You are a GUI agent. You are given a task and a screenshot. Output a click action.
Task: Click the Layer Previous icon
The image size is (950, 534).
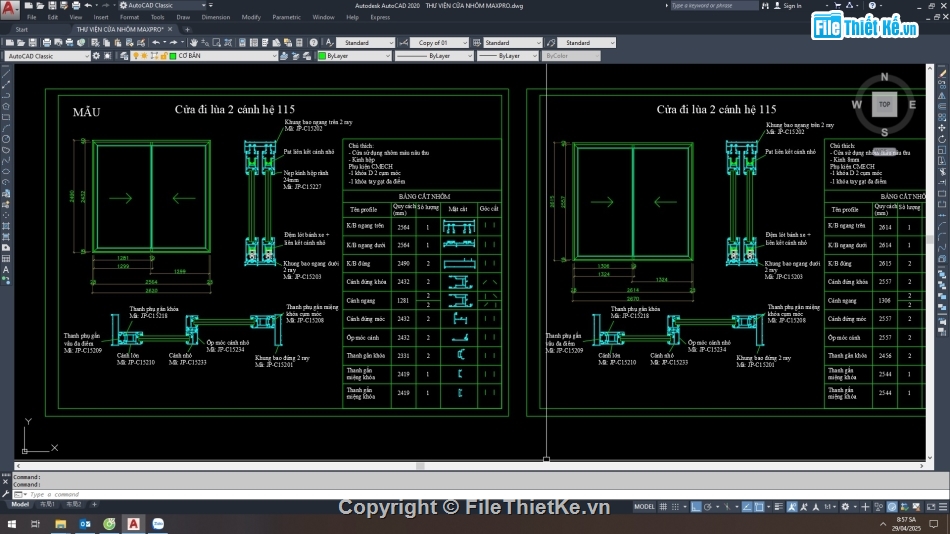[296, 56]
